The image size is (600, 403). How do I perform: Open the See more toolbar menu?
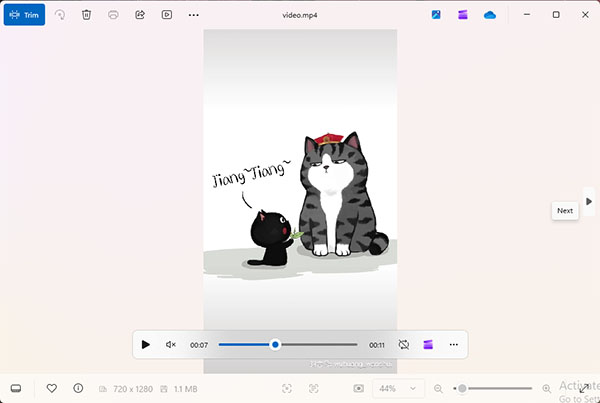194,15
